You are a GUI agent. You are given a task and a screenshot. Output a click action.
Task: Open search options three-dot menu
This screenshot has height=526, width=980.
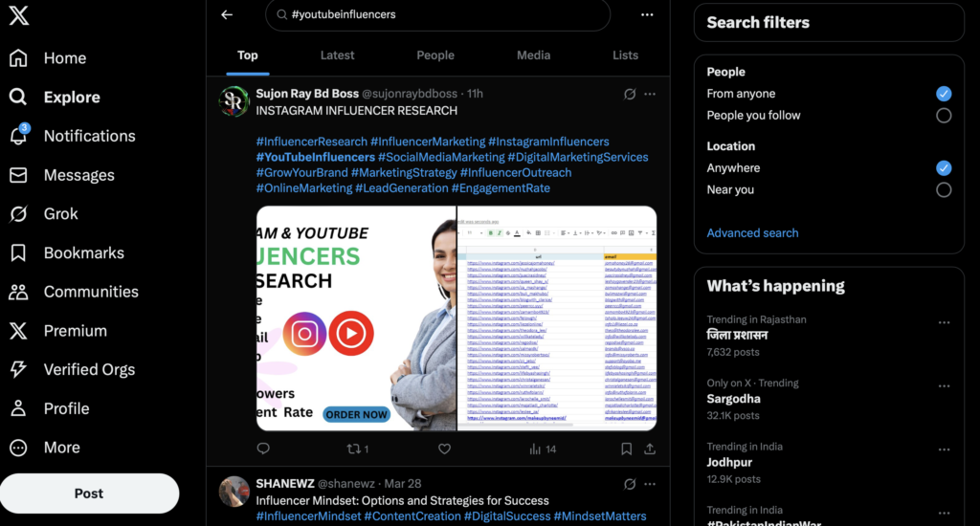tap(647, 14)
